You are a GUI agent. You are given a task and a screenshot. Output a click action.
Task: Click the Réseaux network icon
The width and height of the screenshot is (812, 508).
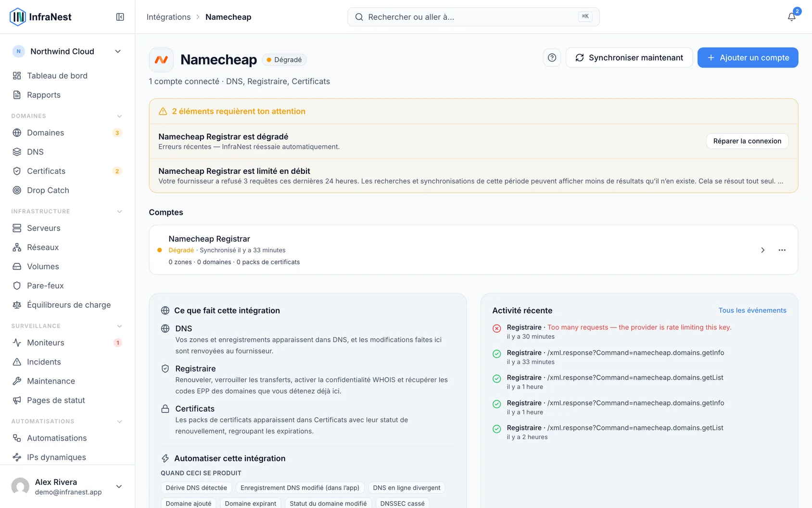point(17,247)
